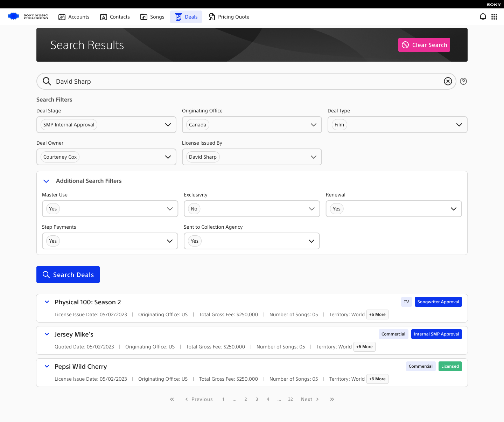Open the apps grid menu
Screen dimensions: 504x422
(494, 17)
